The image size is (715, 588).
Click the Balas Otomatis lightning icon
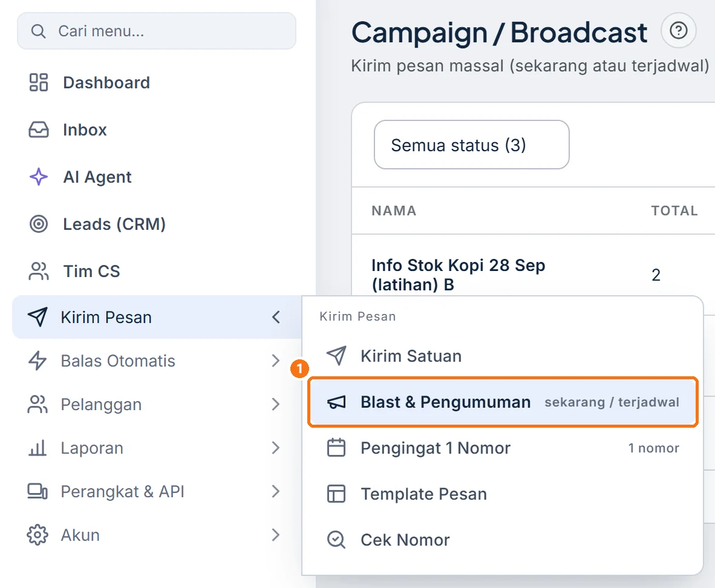[x=38, y=361]
